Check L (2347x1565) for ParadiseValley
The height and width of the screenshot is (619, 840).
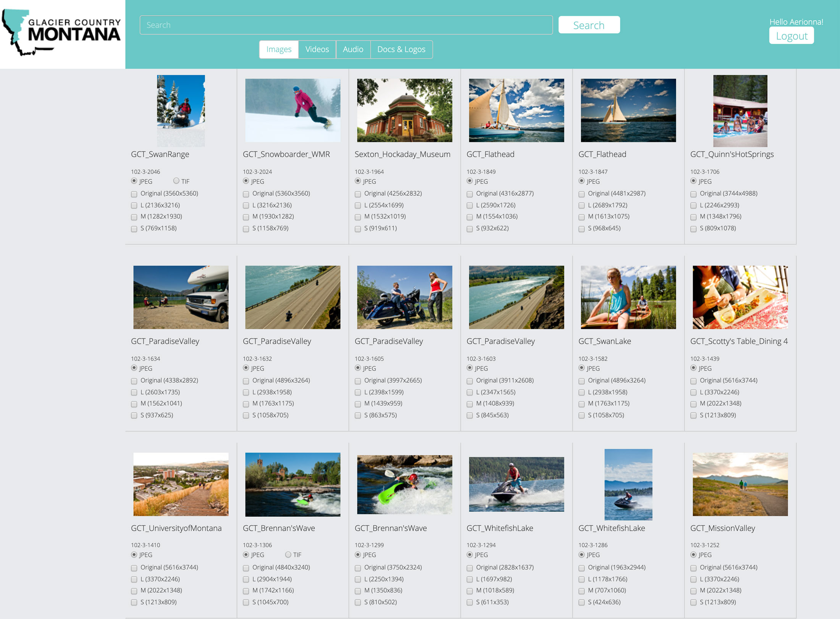pyautogui.click(x=470, y=392)
